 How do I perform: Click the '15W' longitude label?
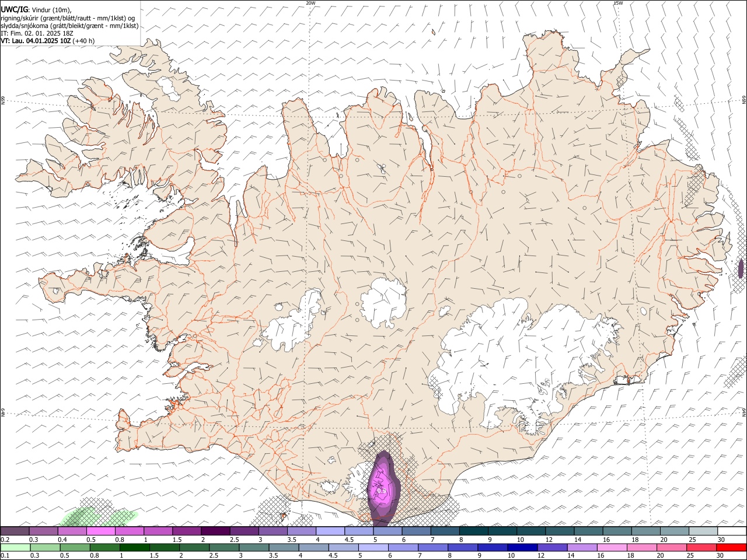[618, 3]
